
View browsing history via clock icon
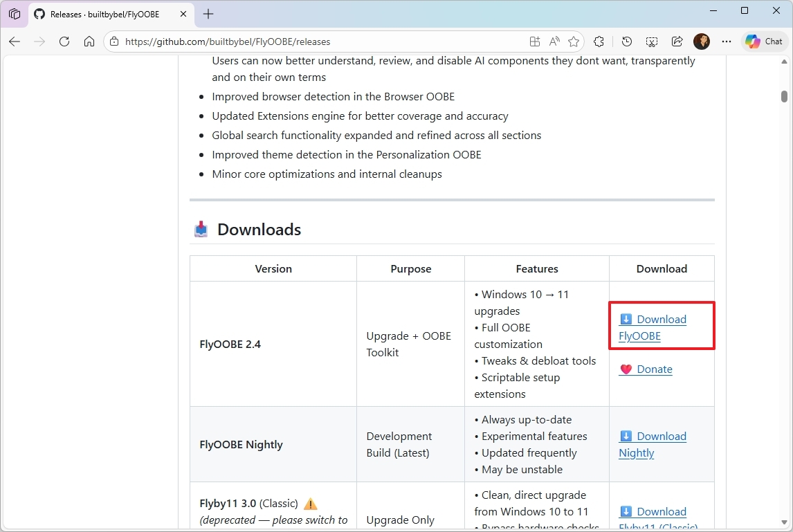[x=626, y=42]
